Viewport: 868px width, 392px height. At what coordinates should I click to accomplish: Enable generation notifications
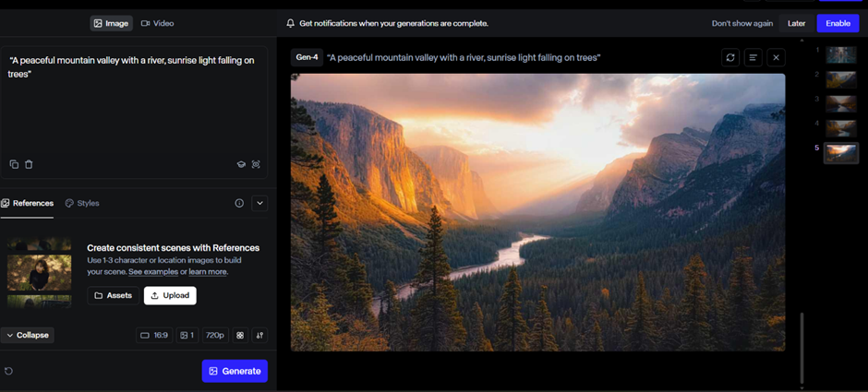(x=838, y=23)
